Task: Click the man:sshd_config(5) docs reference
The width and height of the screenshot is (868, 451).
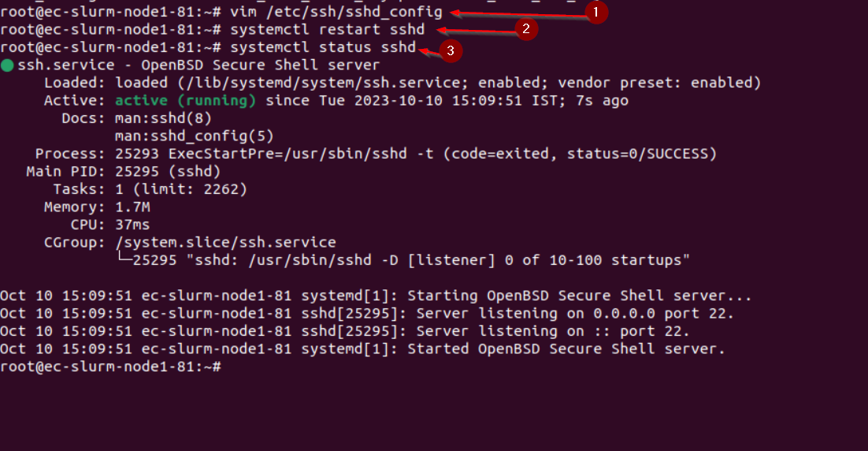Action: pos(195,136)
